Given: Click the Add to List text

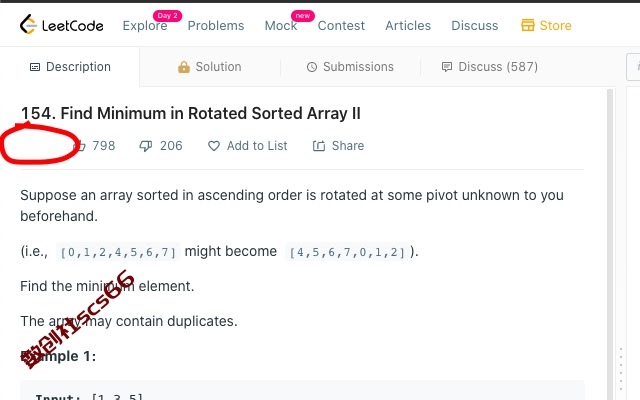Looking at the screenshot, I should point(257,146).
